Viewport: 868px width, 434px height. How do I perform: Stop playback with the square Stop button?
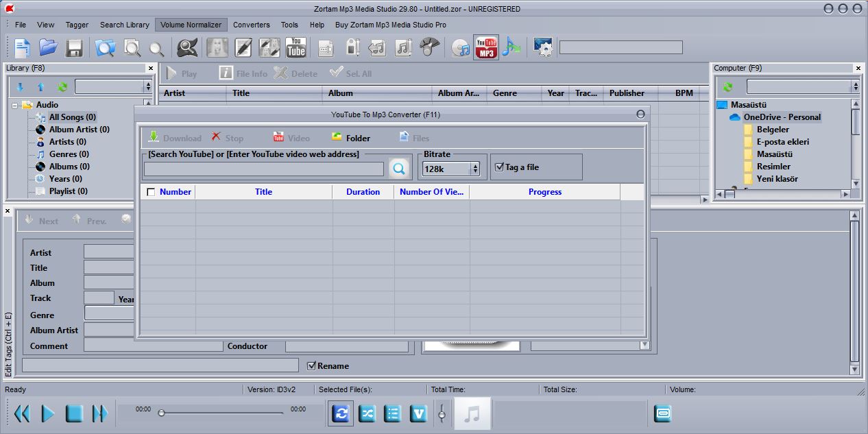coord(74,413)
